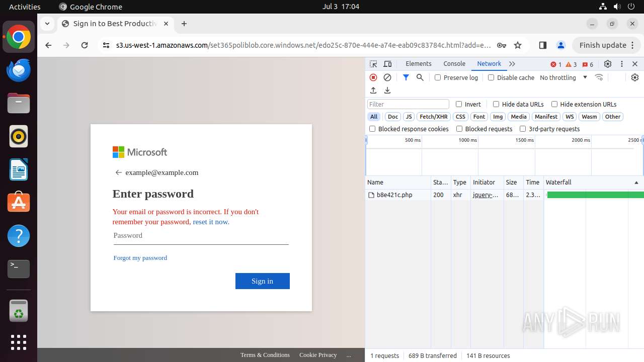This screenshot has width=644, height=362.
Task: Check Hide extension URLs
Action: (554, 104)
